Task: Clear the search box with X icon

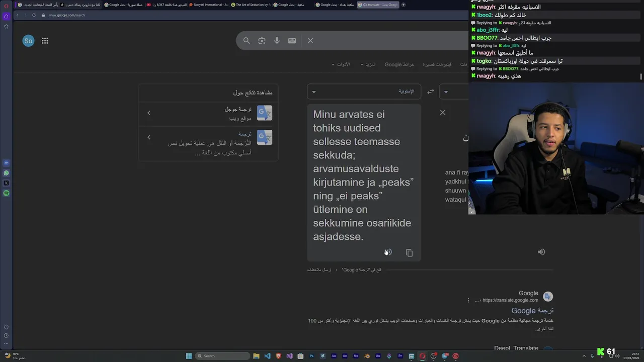Action: point(310,41)
